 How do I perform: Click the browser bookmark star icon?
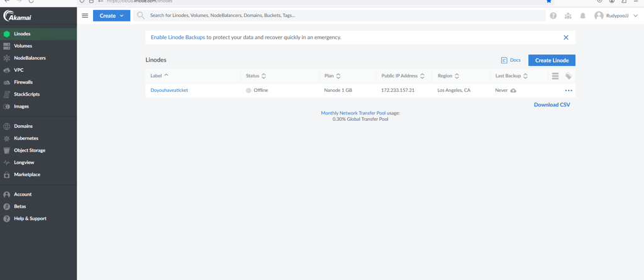548,1
